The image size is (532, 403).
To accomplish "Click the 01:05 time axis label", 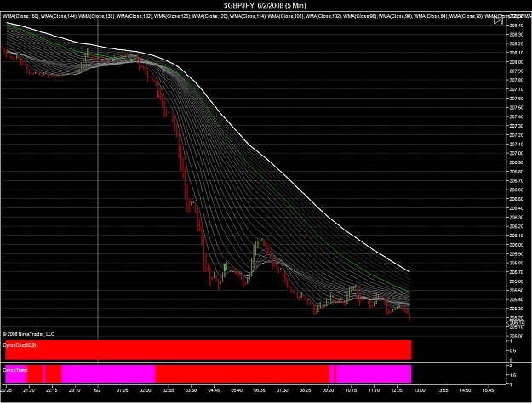I will point(122,390).
